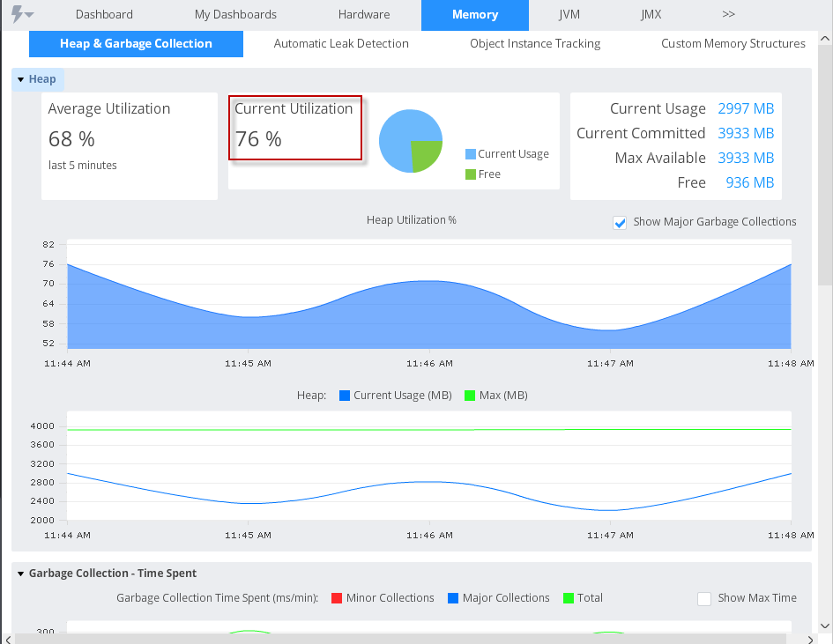The height and width of the screenshot is (644, 833).
Task: Uncheck Show Major Garbage Collections
Action: [x=620, y=223]
